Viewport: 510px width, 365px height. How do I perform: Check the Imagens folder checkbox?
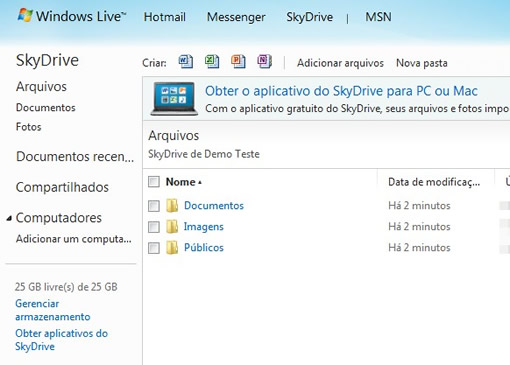(x=154, y=227)
